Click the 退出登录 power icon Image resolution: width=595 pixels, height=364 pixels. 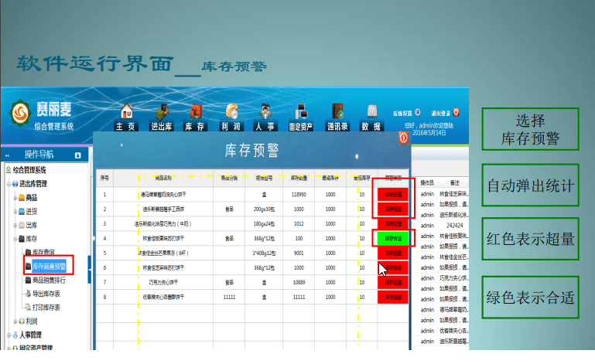tap(457, 112)
